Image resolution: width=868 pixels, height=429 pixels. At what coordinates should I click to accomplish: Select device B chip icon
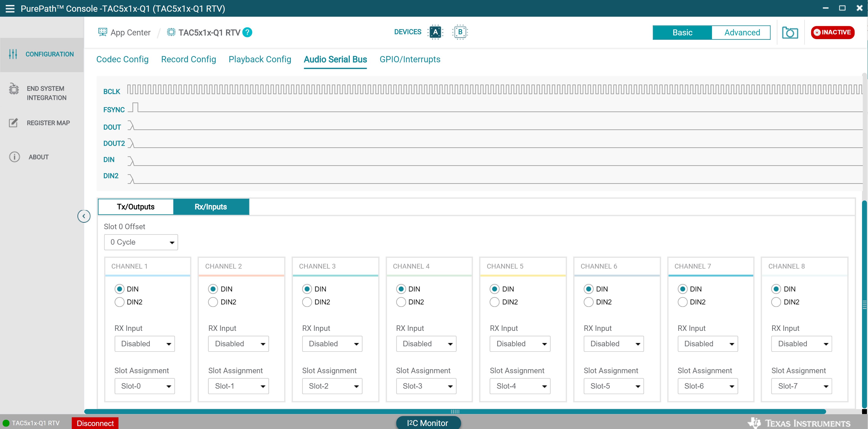click(x=460, y=32)
